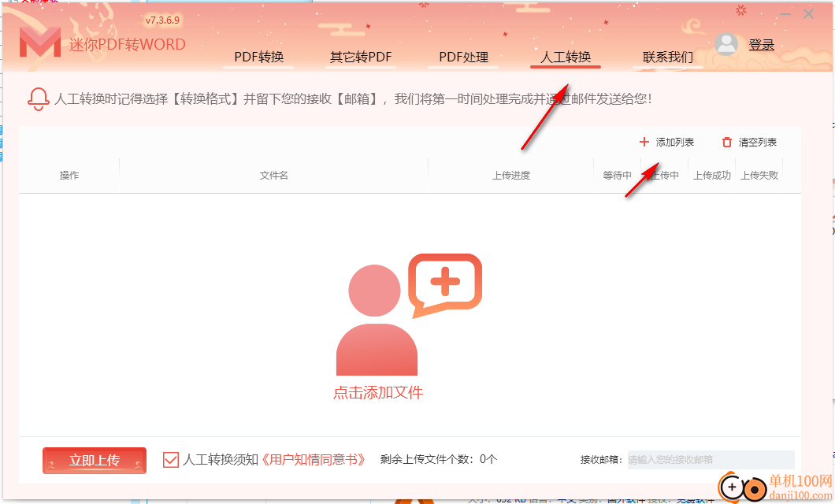Click the 上传失败 column header
835x504 pixels.
759,175
